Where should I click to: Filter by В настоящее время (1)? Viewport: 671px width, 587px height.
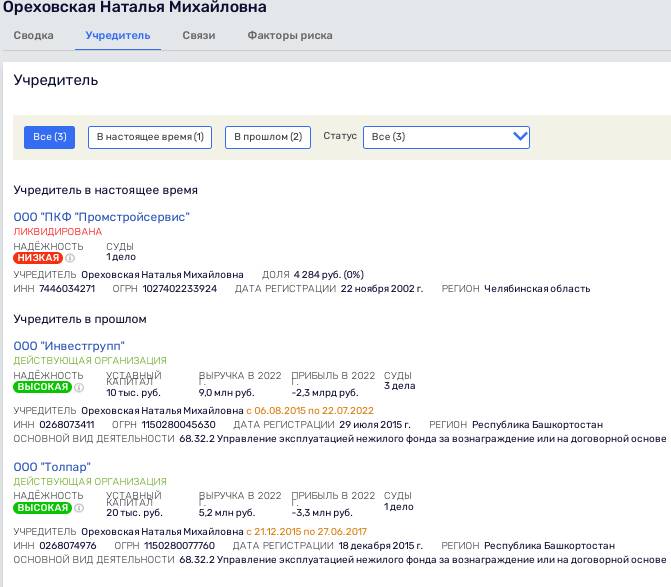[150, 137]
